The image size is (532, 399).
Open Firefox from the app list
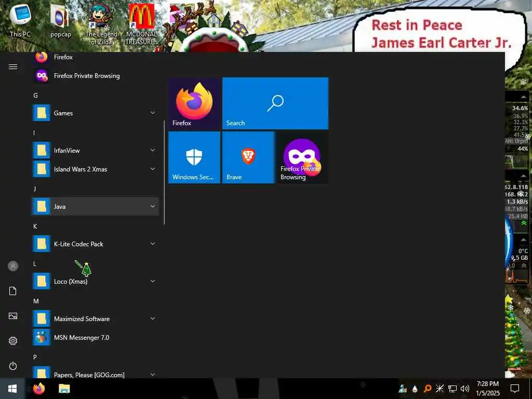click(96, 57)
